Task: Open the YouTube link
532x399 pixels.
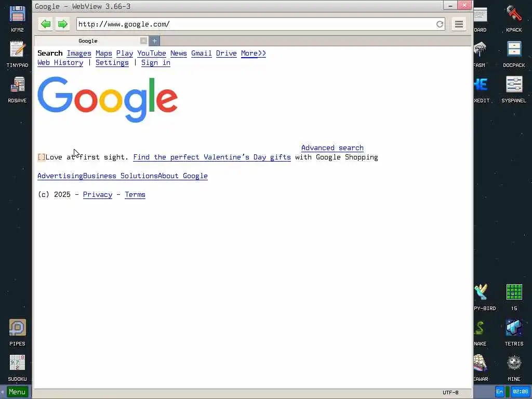Action: click(x=151, y=54)
